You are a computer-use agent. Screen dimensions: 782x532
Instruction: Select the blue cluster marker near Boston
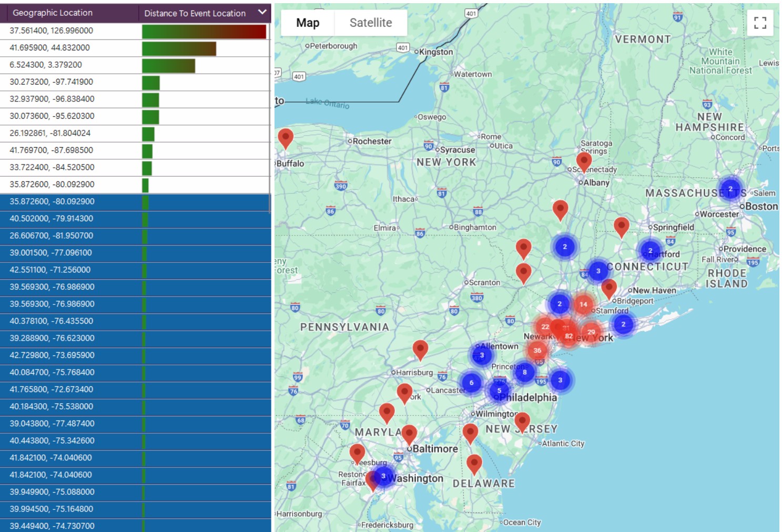730,189
